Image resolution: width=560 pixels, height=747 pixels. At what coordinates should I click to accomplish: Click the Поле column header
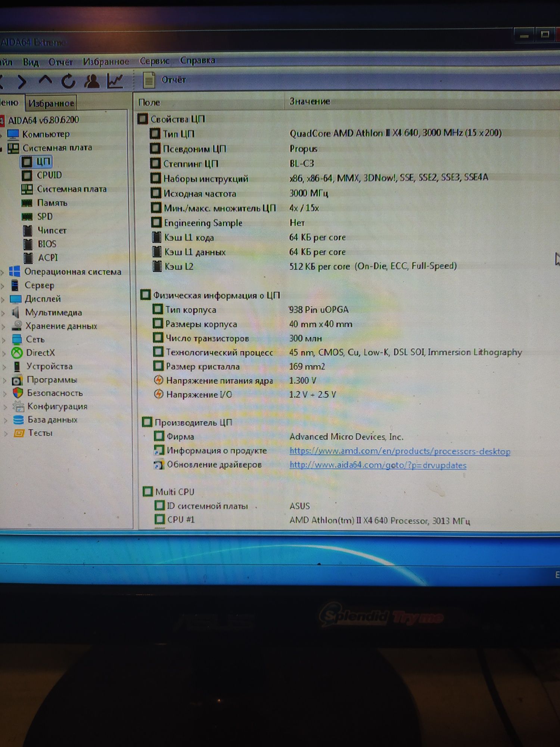point(149,102)
